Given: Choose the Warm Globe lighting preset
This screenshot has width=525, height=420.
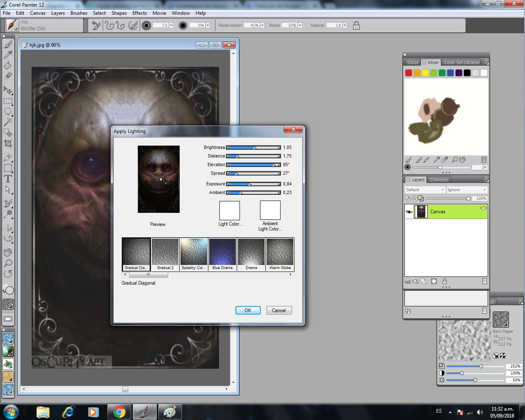Looking at the screenshot, I should [280, 254].
